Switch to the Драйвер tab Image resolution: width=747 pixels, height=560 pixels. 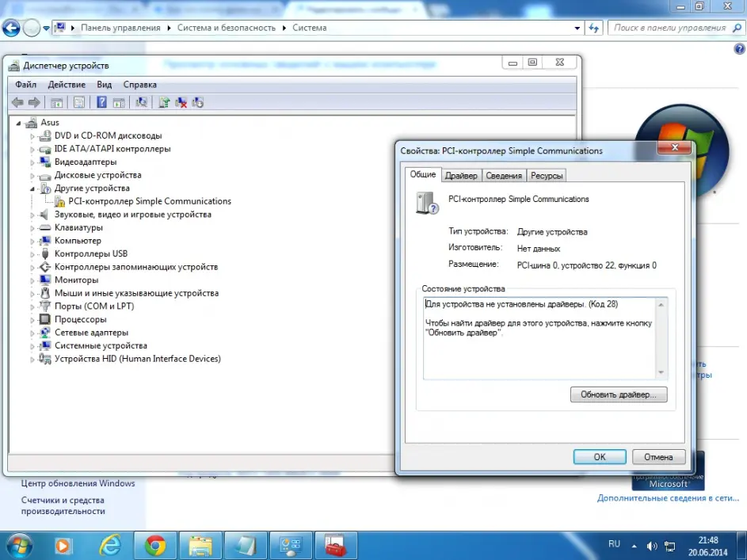pos(461,176)
